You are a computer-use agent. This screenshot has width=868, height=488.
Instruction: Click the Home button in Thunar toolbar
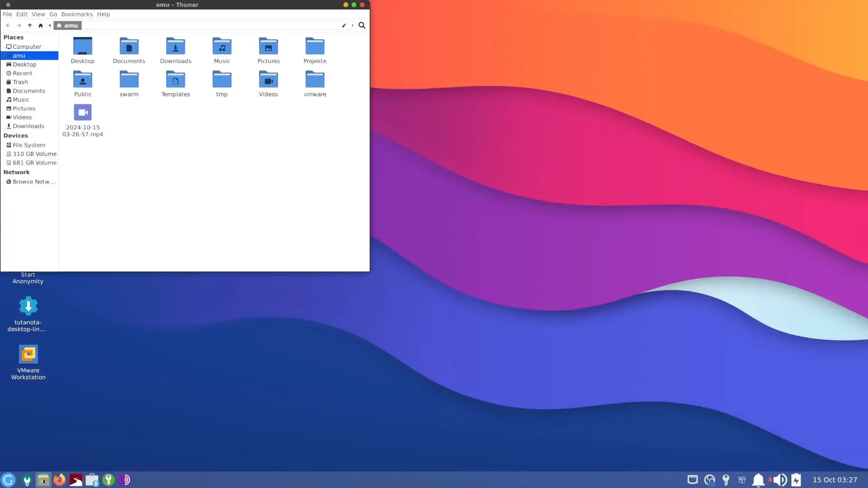pos(41,26)
